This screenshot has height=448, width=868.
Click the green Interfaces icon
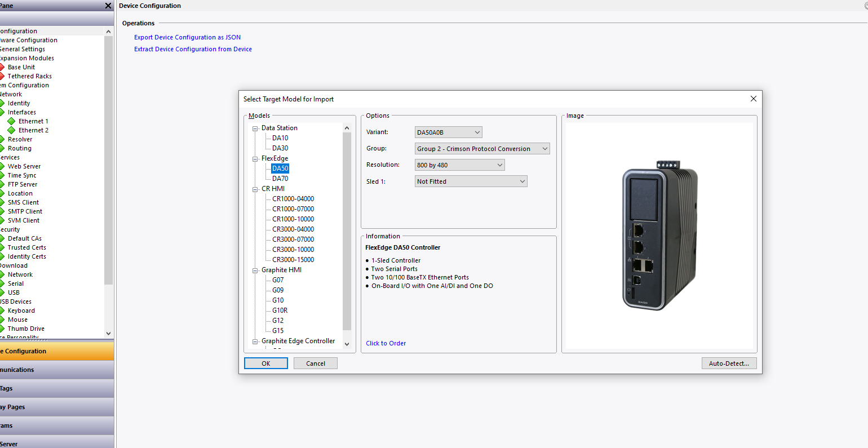click(2, 112)
